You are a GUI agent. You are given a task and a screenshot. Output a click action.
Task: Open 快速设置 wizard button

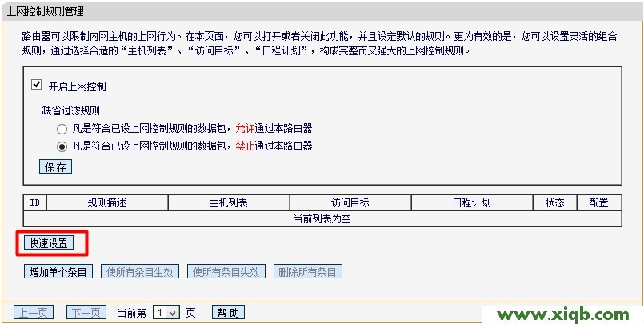[x=48, y=243]
